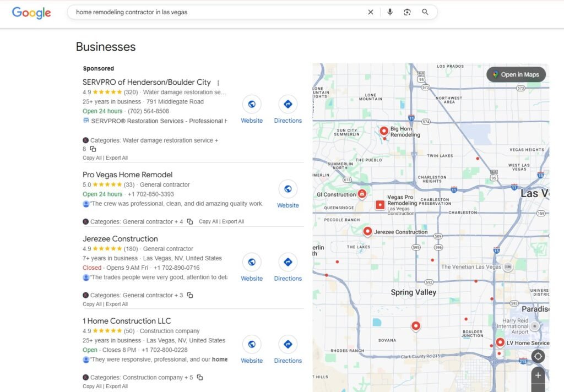Get directions to SERVPRO of Henderson

288,104
